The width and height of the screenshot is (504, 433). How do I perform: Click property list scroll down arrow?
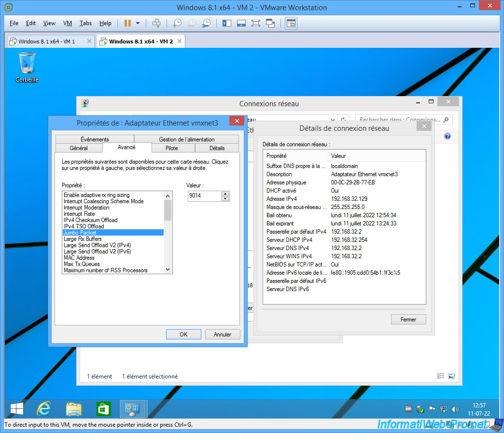tap(168, 269)
